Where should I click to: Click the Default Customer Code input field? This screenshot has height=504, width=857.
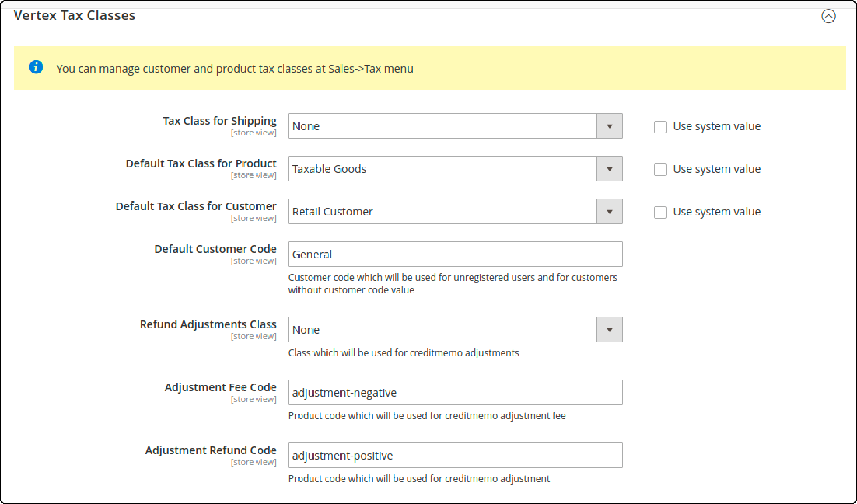[x=455, y=254]
